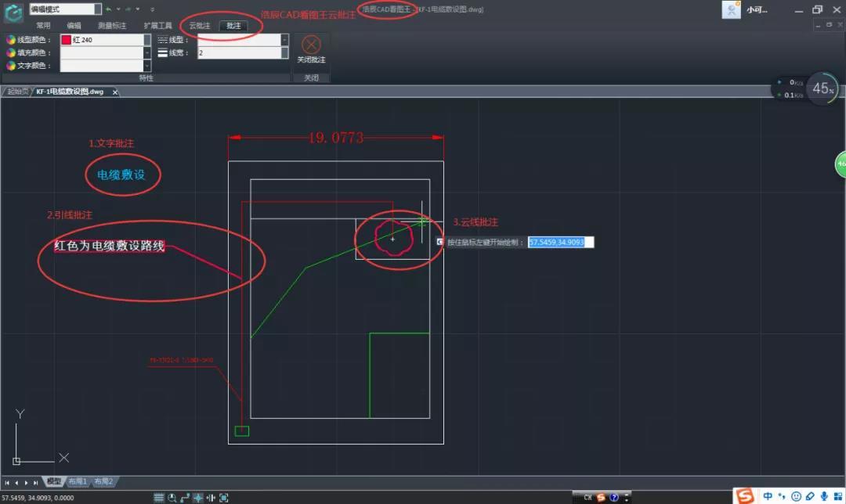Click the Sogou microphone voice input icon
The height and width of the screenshot is (504, 846).
tap(824, 496)
